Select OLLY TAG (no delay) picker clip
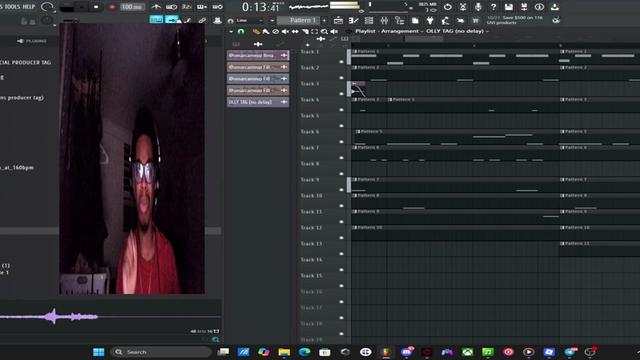 [x=258, y=102]
